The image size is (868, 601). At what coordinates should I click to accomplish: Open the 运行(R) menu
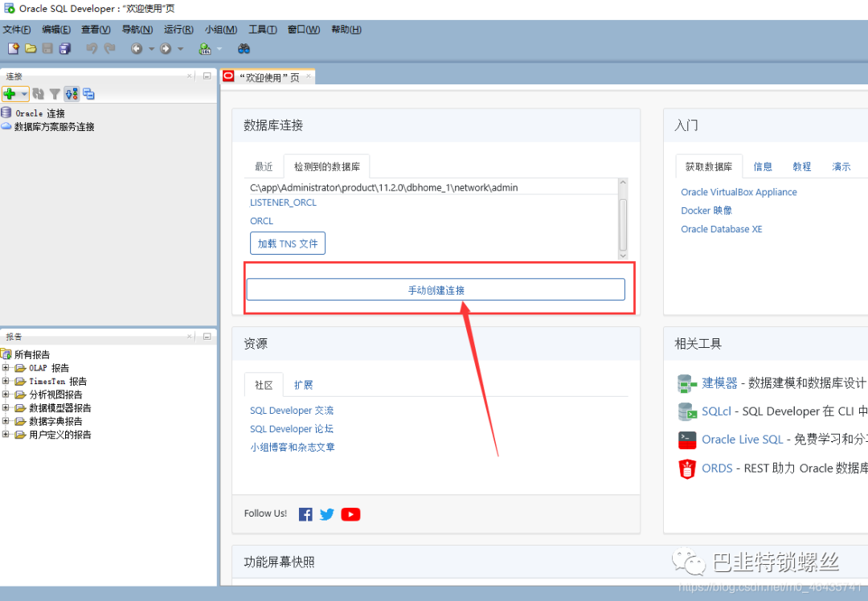178,30
